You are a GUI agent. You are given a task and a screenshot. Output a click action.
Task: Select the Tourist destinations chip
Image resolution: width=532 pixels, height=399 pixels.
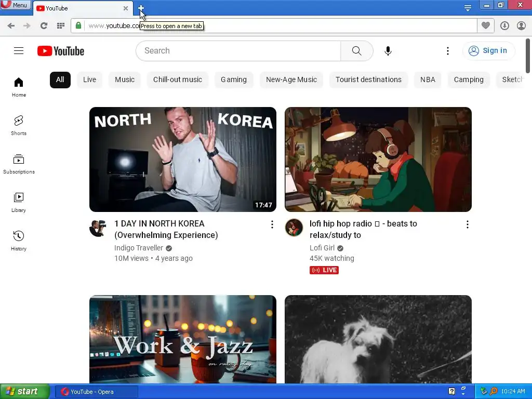pos(368,79)
